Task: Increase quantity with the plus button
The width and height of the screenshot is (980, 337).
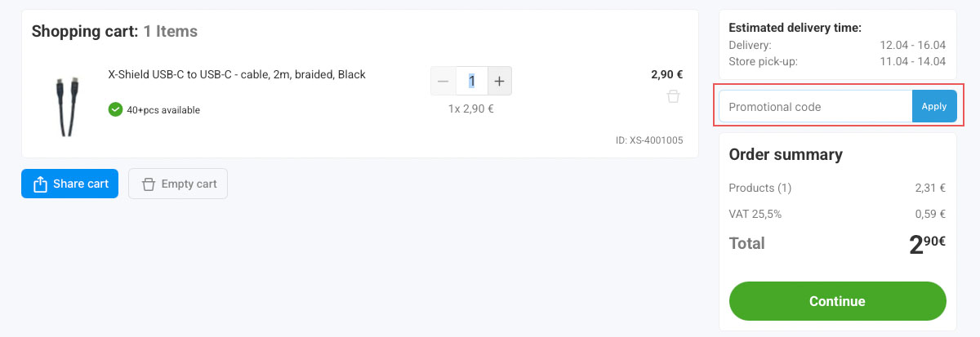Action: 500,82
